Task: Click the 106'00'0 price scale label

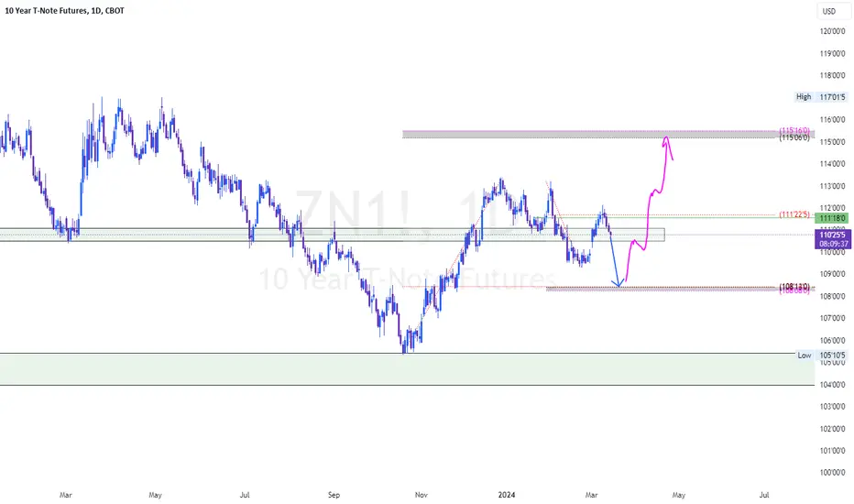Action: click(x=832, y=341)
